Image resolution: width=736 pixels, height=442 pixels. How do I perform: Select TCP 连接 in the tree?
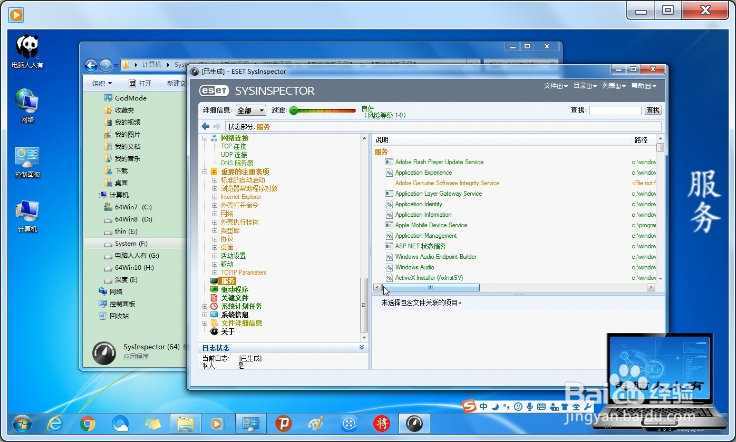[233, 146]
